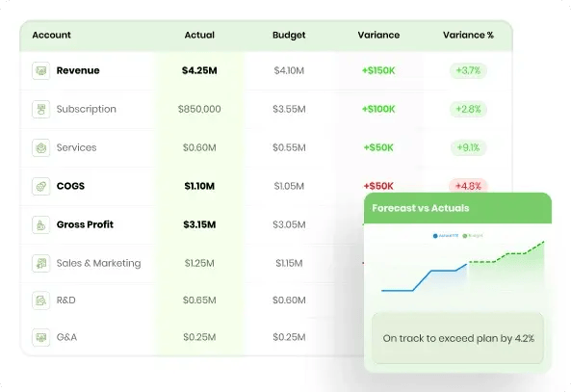The image size is (571, 392).
Task: Click the R&D row icon
Action: pos(40,301)
